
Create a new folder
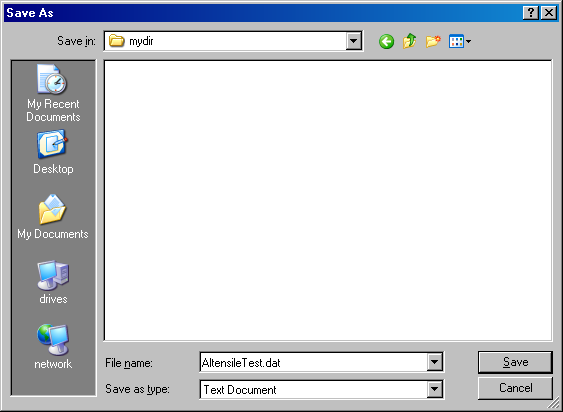click(x=433, y=41)
